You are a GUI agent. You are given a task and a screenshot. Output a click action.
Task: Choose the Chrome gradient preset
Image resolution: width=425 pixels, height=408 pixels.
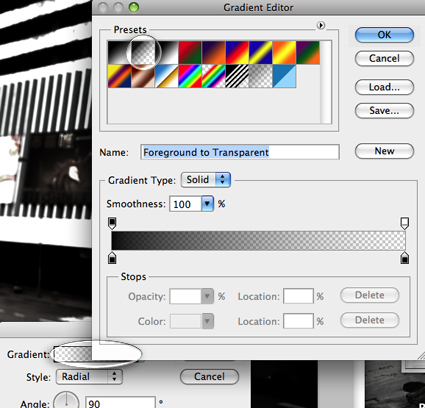point(167,76)
